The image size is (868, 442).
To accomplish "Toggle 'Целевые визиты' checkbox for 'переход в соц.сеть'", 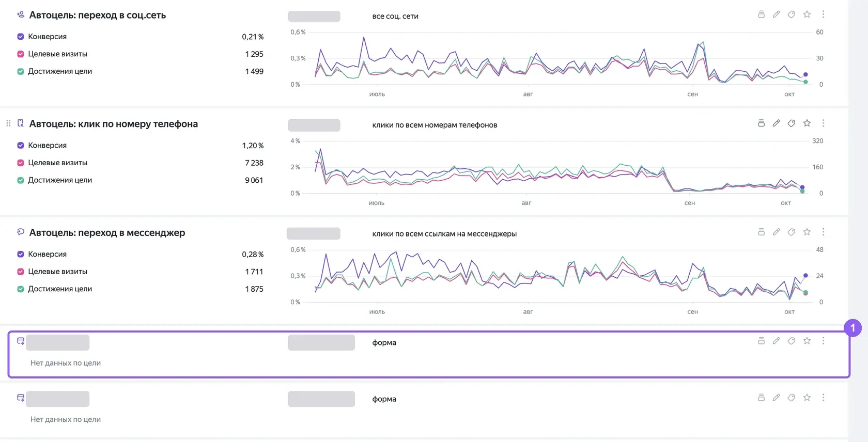I will (21, 54).
